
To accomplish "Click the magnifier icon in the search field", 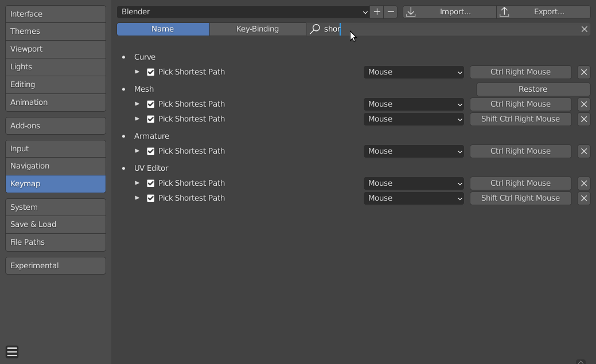I will tap(315, 29).
